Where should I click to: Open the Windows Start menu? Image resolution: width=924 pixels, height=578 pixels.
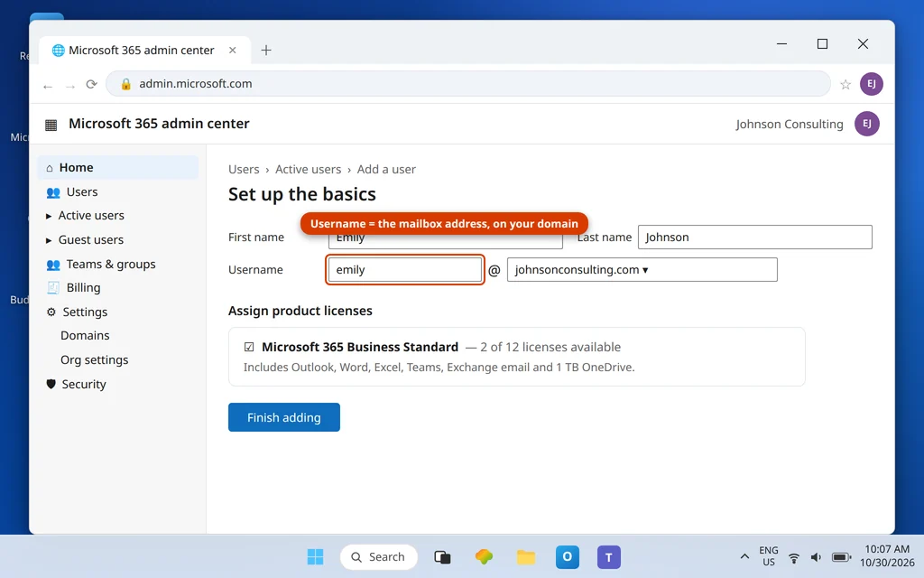(x=315, y=556)
